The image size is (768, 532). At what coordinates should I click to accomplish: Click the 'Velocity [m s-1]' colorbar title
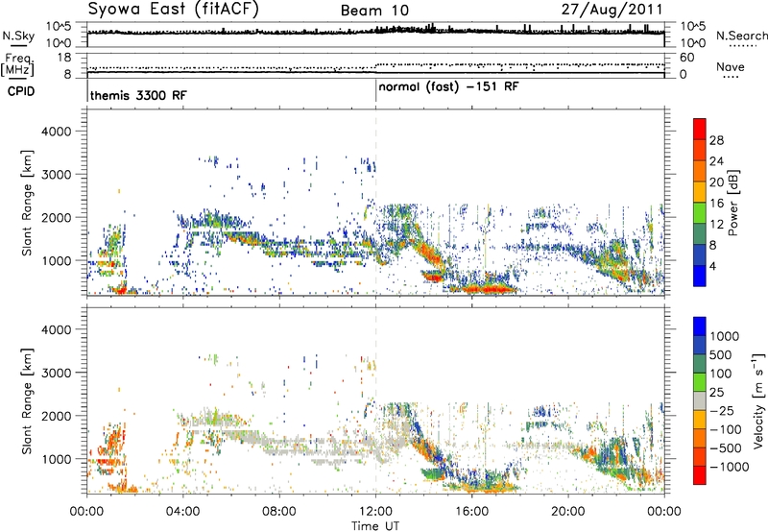[x=758, y=400]
